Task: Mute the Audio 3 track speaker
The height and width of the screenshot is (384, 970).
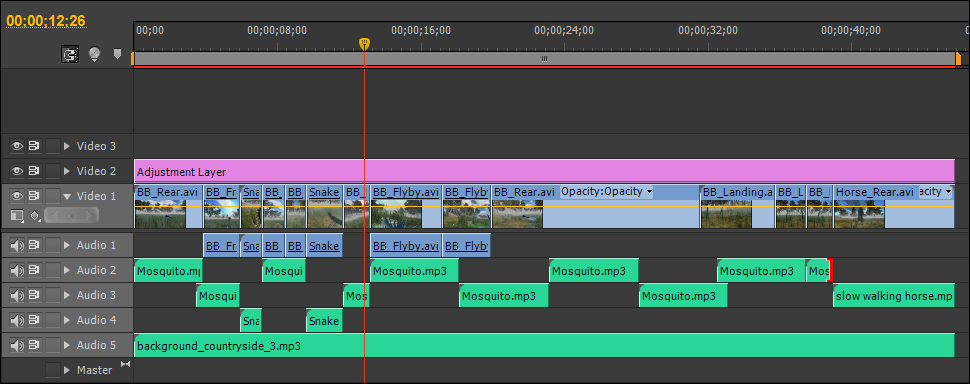Action: (x=17, y=295)
